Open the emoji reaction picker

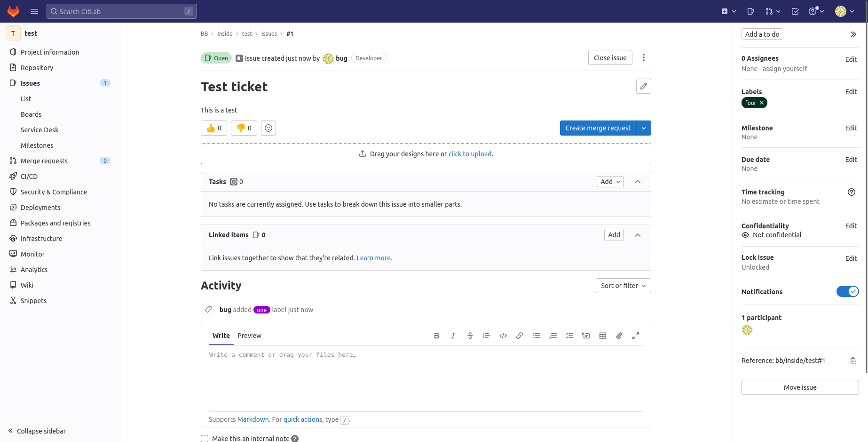click(268, 128)
